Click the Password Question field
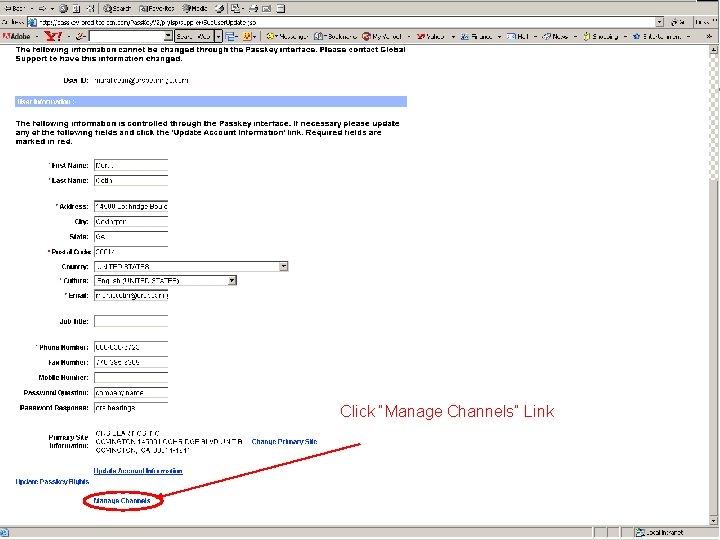720x540 pixels. point(131,393)
